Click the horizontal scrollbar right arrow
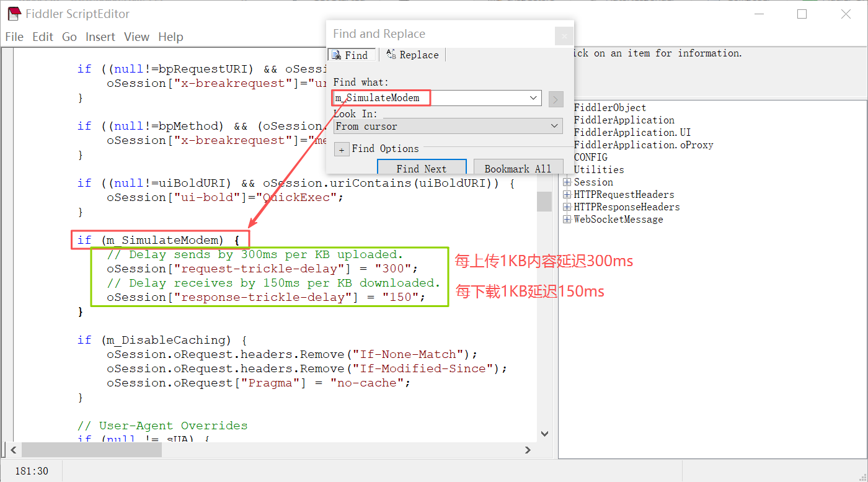868x482 pixels. coord(528,450)
